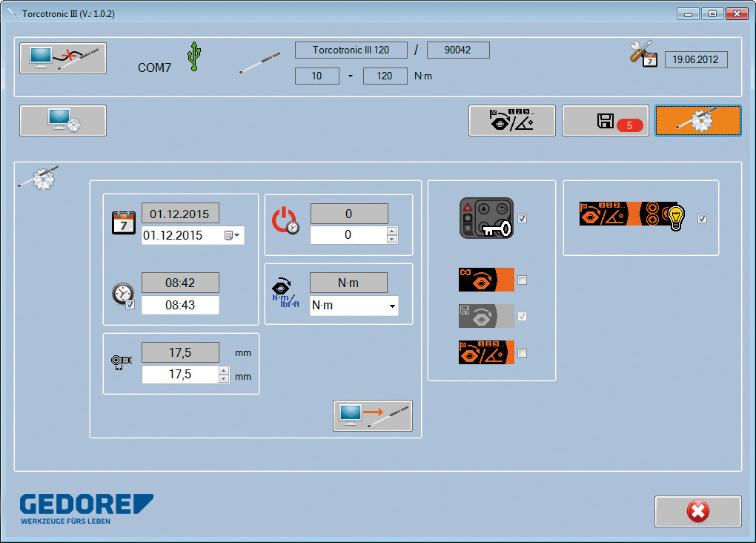Select the orange wrench settings button

click(x=697, y=121)
